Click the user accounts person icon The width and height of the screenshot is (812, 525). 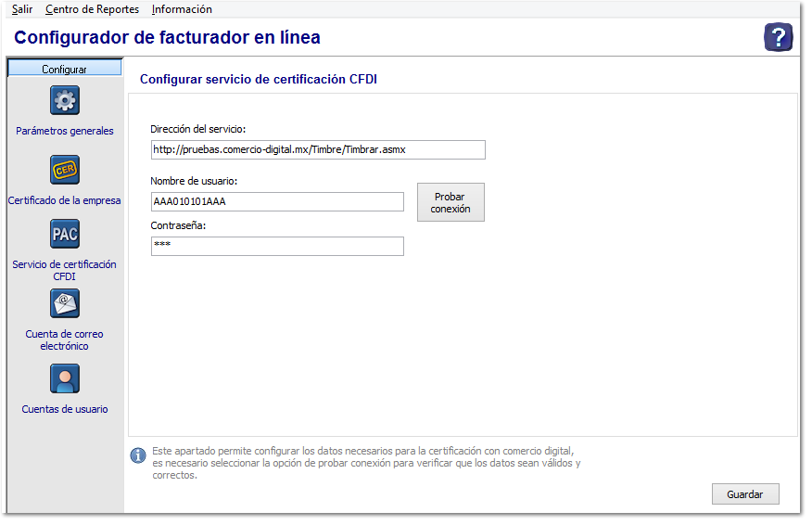pyautogui.click(x=65, y=378)
